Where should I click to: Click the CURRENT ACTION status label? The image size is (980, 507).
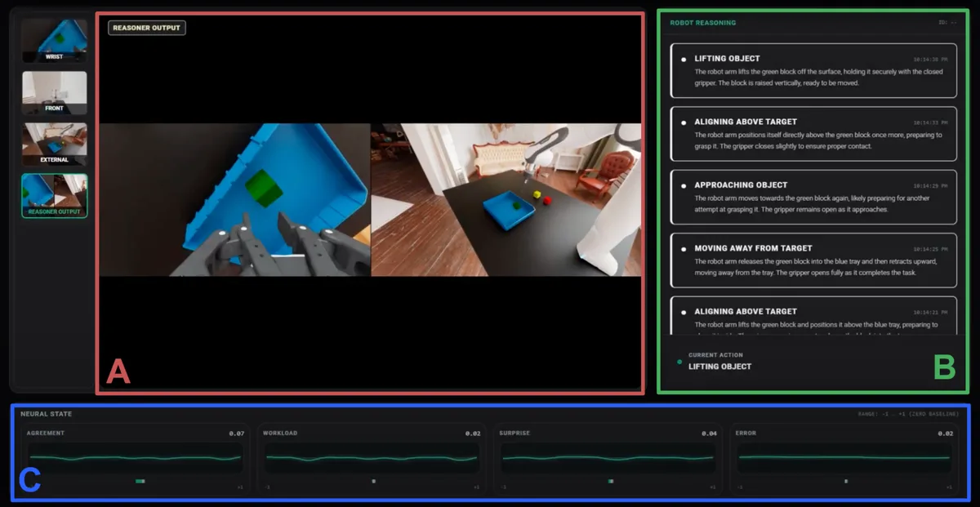click(715, 355)
